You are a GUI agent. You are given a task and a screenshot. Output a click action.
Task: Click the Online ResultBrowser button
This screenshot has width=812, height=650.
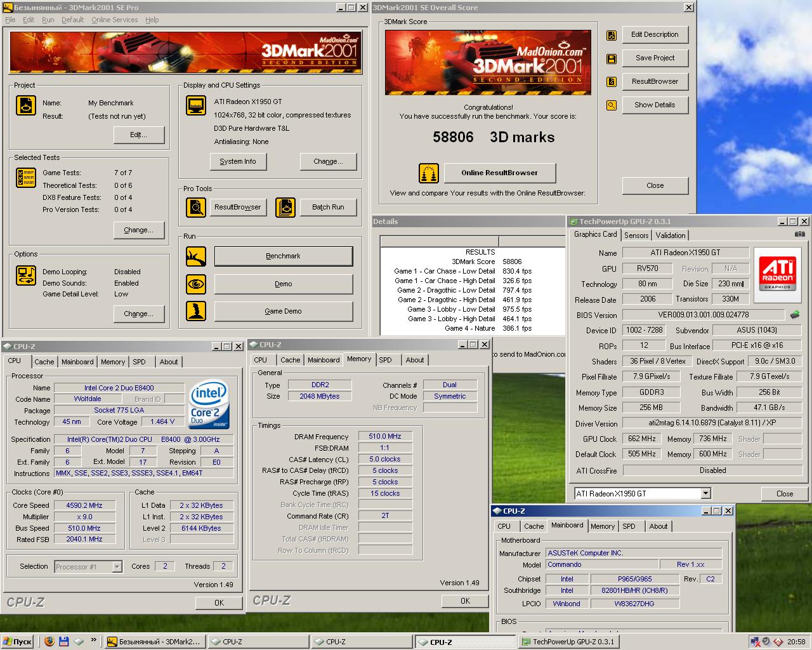click(x=500, y=173)
